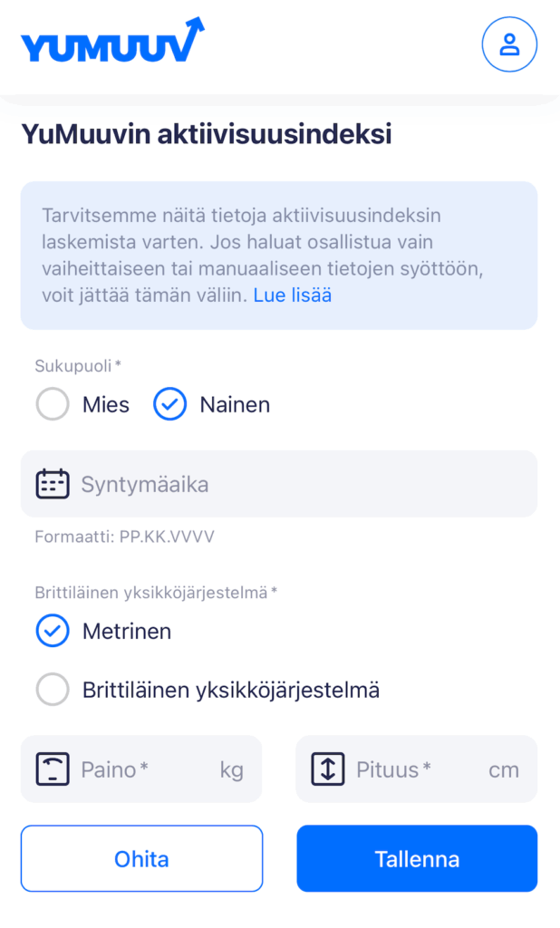Click the height arrow icon

(x=327, y=769)
